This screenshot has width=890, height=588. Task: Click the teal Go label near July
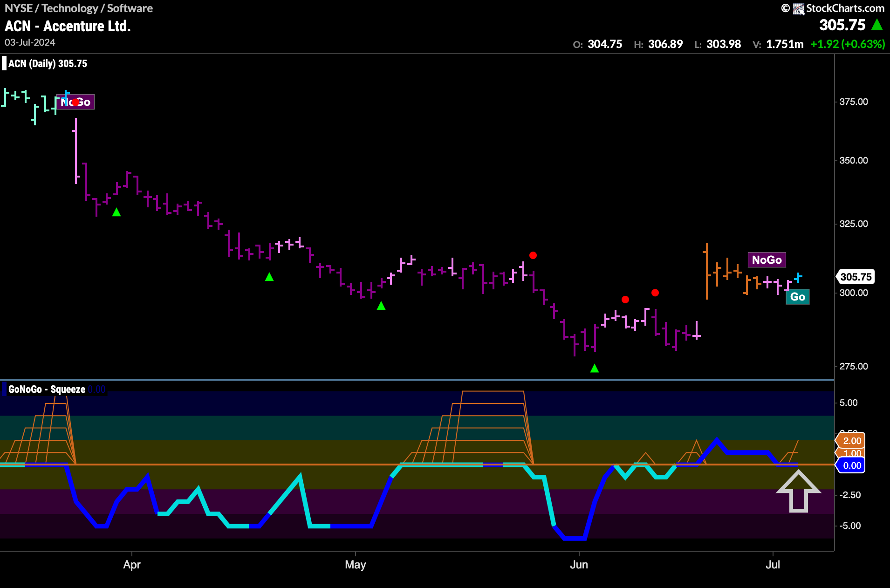click(798, 297)
